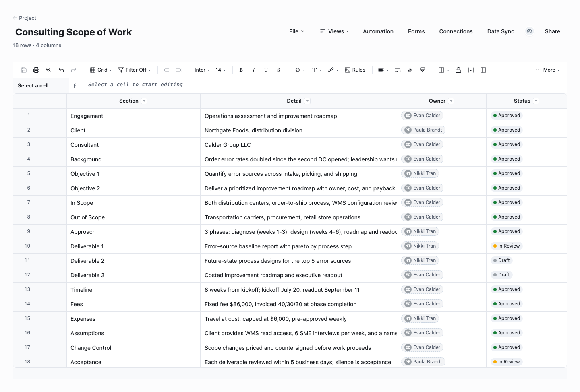The height and width of the screenshot is (392, 580).
Task: Change the Inter font dropdown
Action: 202,70
